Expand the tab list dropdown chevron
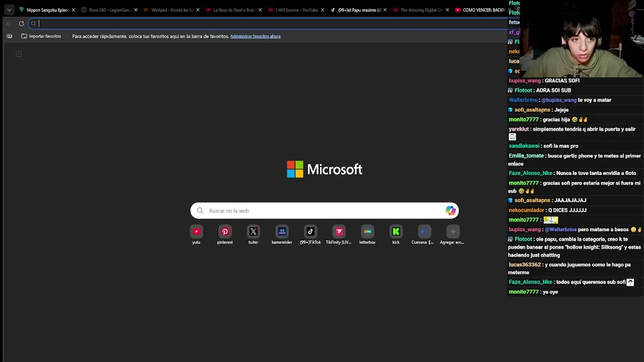Screen dimensions: 644x362 click(9, 10)
